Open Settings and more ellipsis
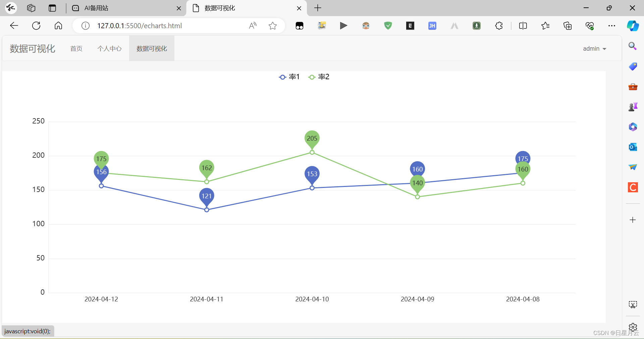The width and height of the screenshot is (644, 339). point(612,26)
